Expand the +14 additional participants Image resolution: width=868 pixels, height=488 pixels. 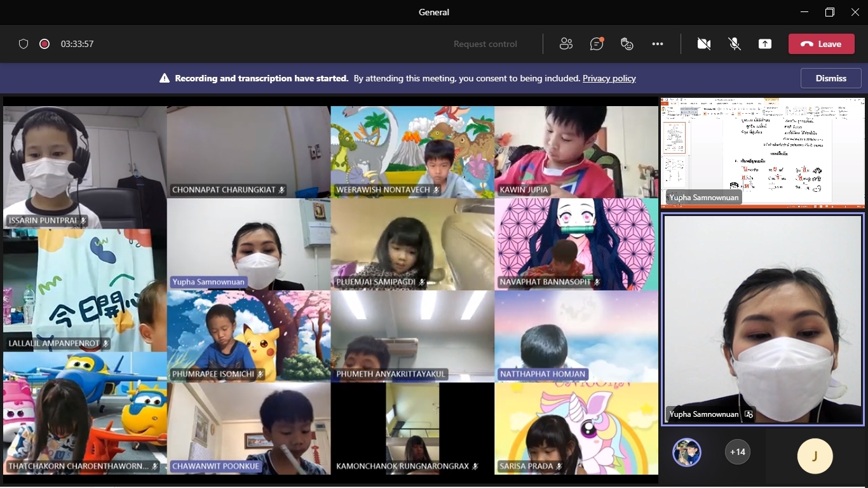737,452
